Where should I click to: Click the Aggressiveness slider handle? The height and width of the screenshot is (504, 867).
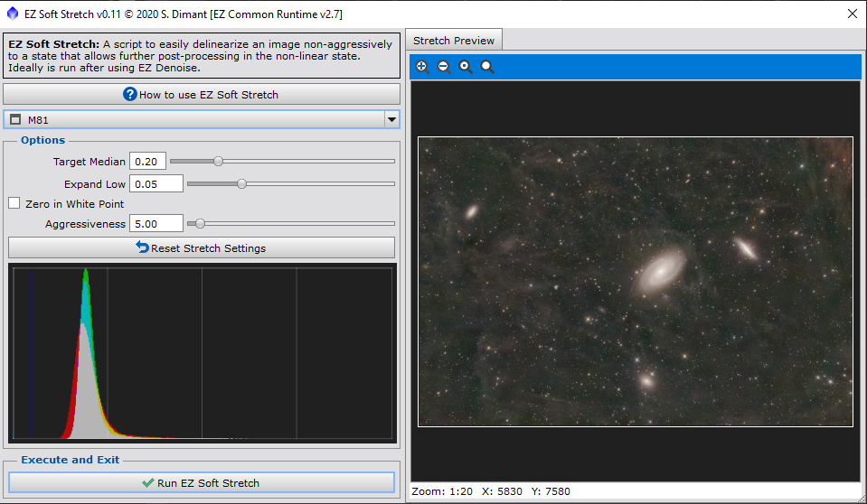(200, 223)
